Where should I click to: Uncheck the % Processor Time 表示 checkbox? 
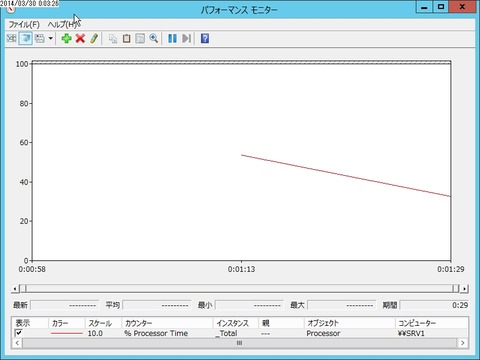19,333
